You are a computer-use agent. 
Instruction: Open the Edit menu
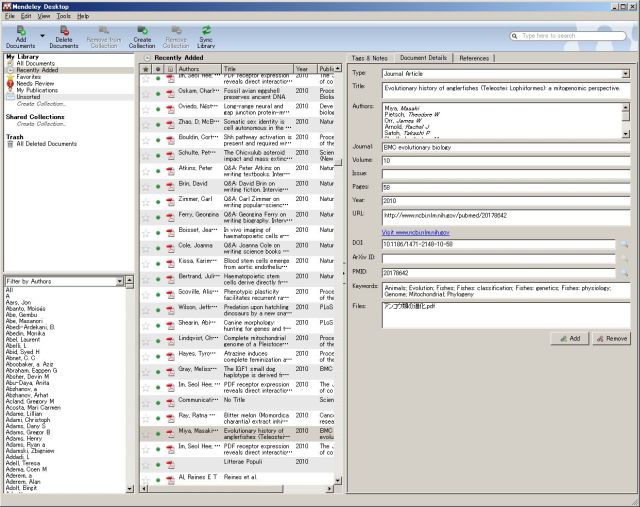pos(26,16)
